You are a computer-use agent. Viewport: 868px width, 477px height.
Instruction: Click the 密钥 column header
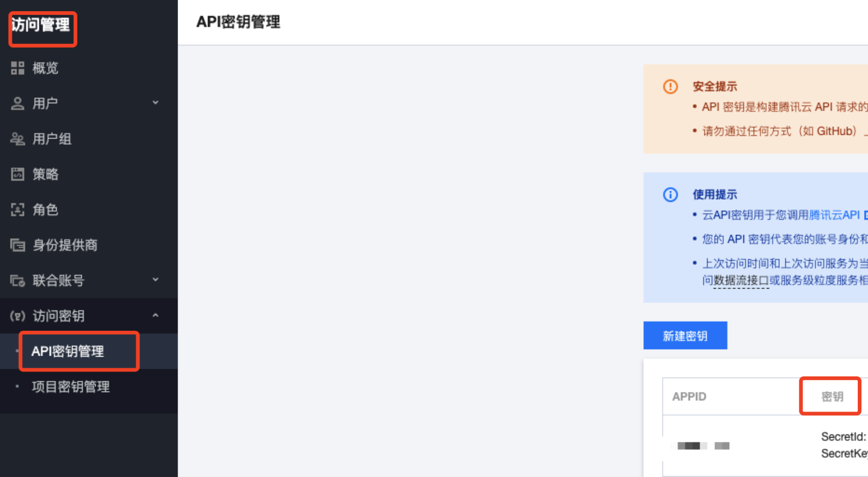[832, 397]
